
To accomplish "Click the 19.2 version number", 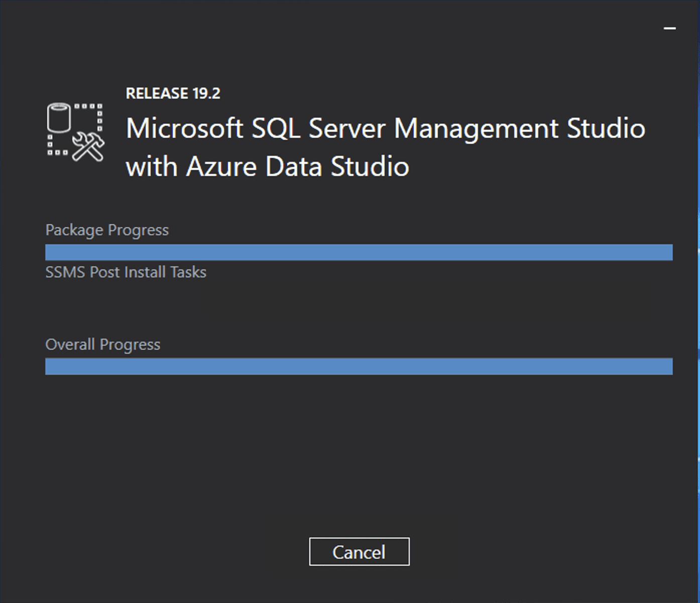I will click(x=206, y=93).
